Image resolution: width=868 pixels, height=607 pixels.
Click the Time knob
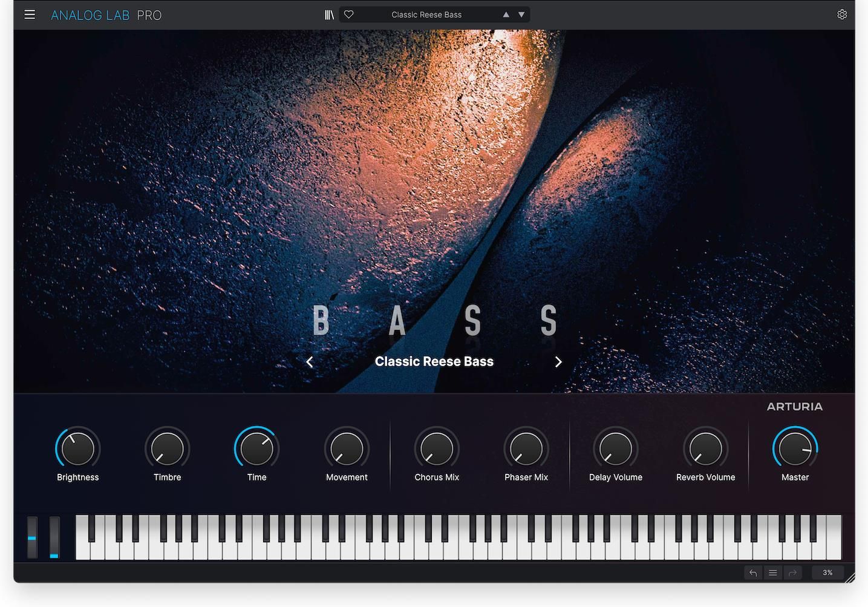[257, 448]
